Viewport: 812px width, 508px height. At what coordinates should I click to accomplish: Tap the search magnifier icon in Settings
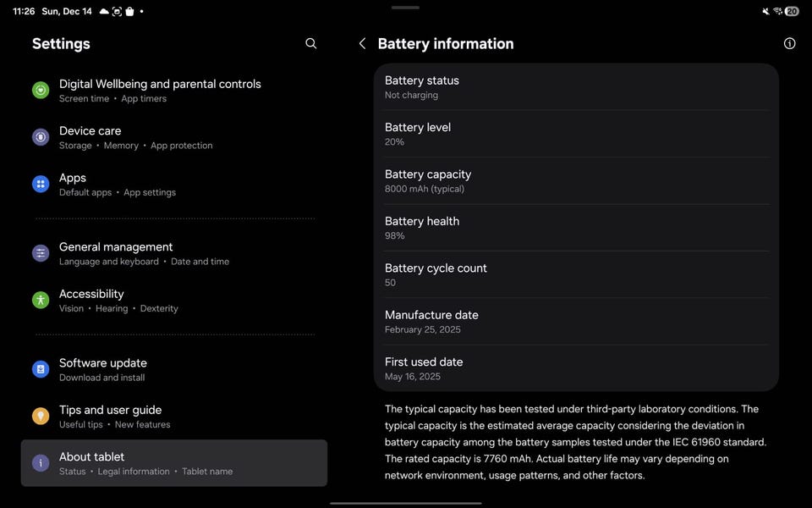pyautogui.click(x=311, y=43)
